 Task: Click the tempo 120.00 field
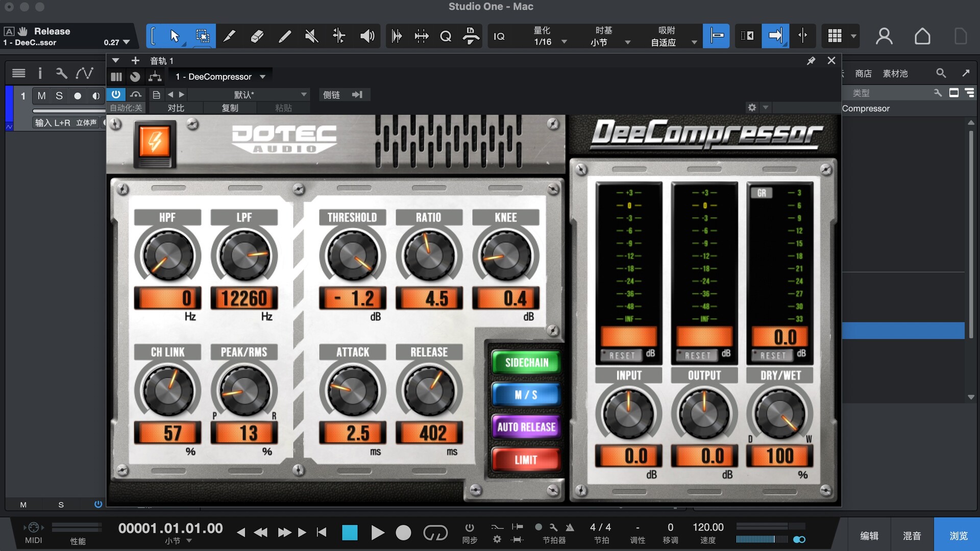point(707,528)
